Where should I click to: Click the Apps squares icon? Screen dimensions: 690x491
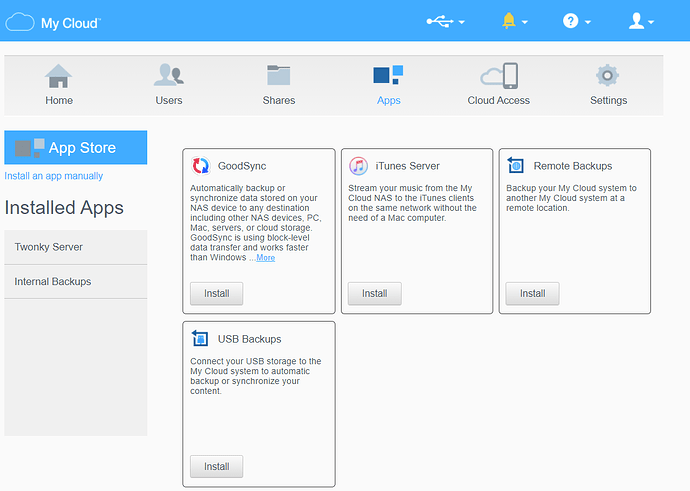388,75
